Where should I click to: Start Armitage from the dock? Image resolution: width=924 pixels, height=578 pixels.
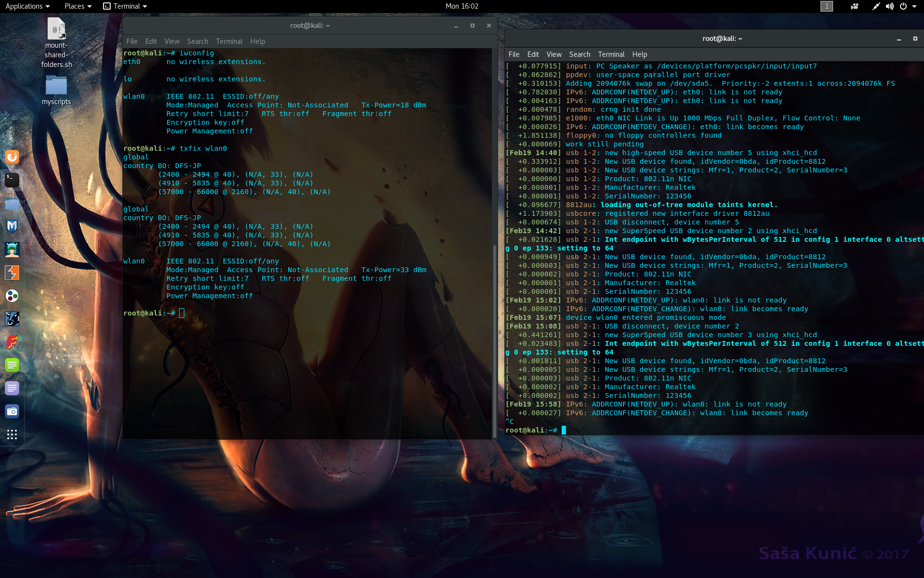pyautogui.click(x=12, y=250)
